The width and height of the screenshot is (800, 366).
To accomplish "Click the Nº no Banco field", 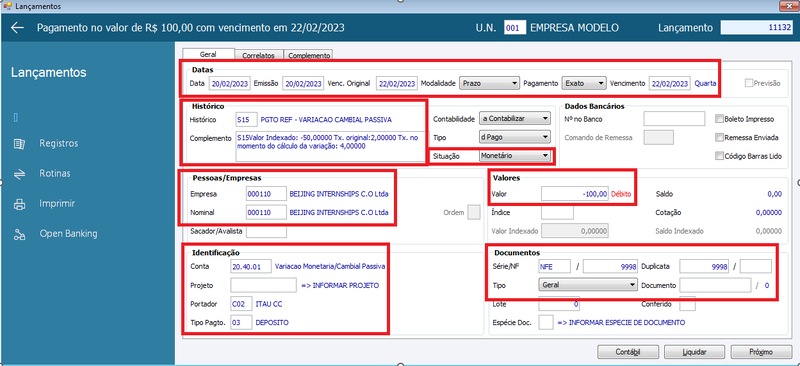I will click(x=674, y=119).
